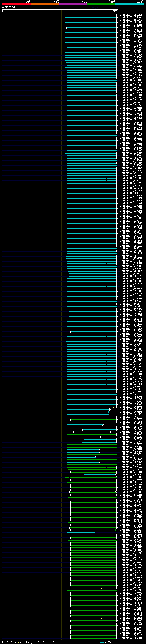The width and height of the screenshot is (146, 644).
Task: Select the UniRef100_A5BQQ3 hit label
Action: click(x=131, y=432)
